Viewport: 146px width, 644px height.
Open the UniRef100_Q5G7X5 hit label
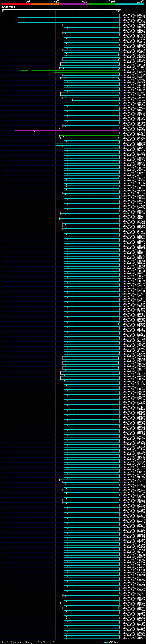pos(134,357)
